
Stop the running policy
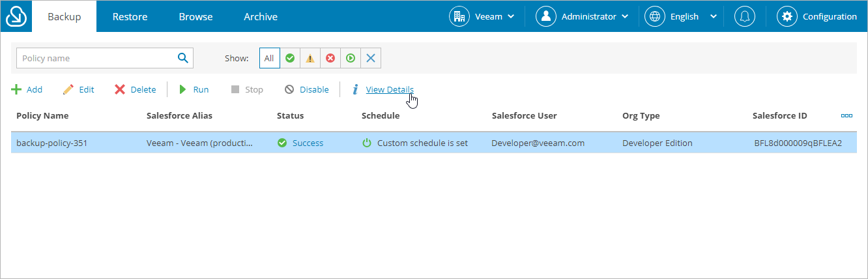pos(247,90)
